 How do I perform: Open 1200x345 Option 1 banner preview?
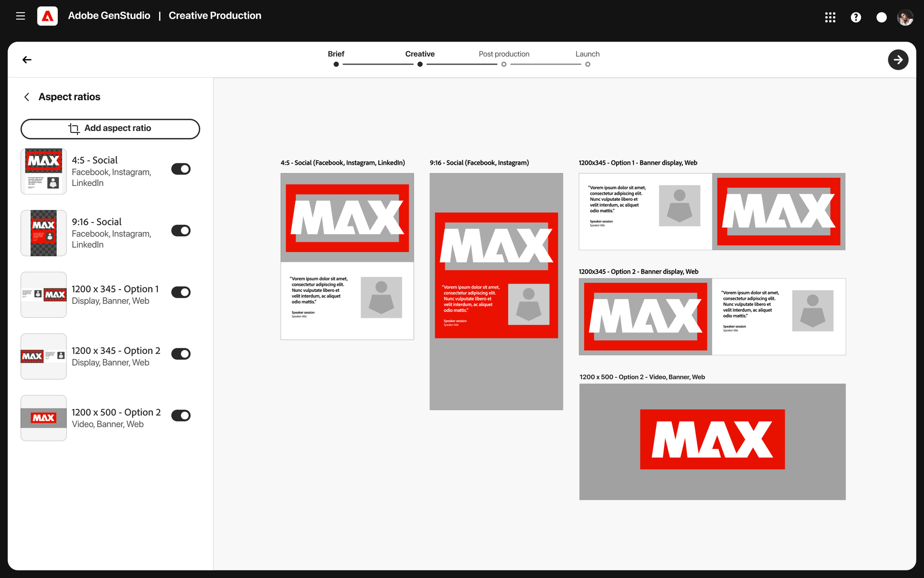coord(712,211)
